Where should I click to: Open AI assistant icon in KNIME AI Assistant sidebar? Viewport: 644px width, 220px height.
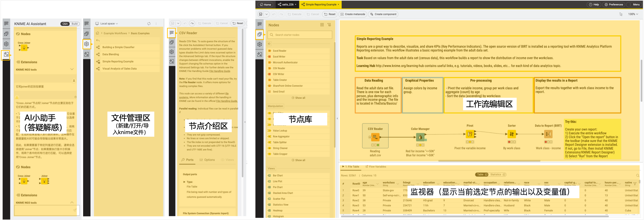[6, 54]
